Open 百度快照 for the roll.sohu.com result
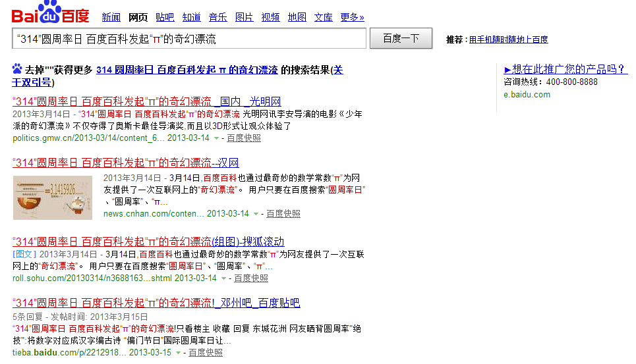The image size is (636, 364). [250, 278]
